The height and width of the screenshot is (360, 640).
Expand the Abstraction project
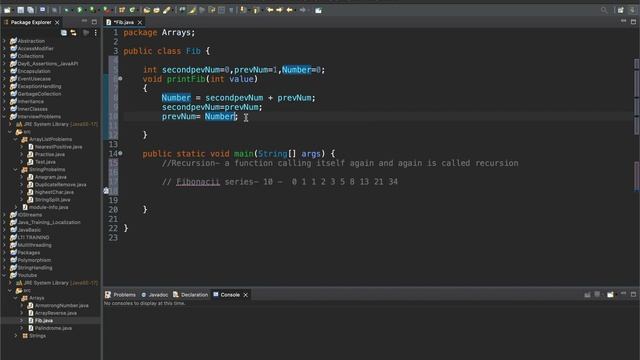tap(4, 41)
